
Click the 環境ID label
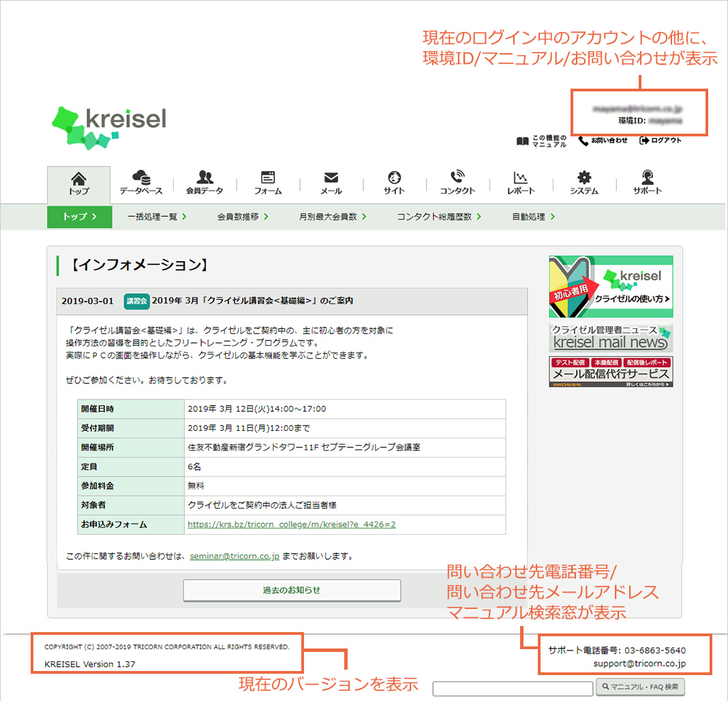(631, 121)
